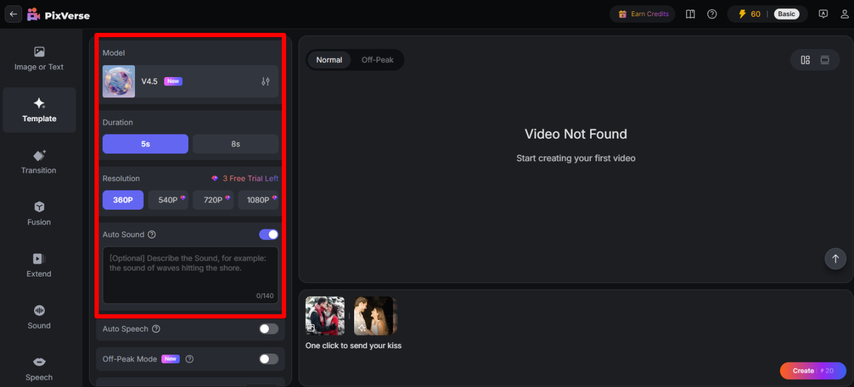Select 540P resolution

pos(168,200)
